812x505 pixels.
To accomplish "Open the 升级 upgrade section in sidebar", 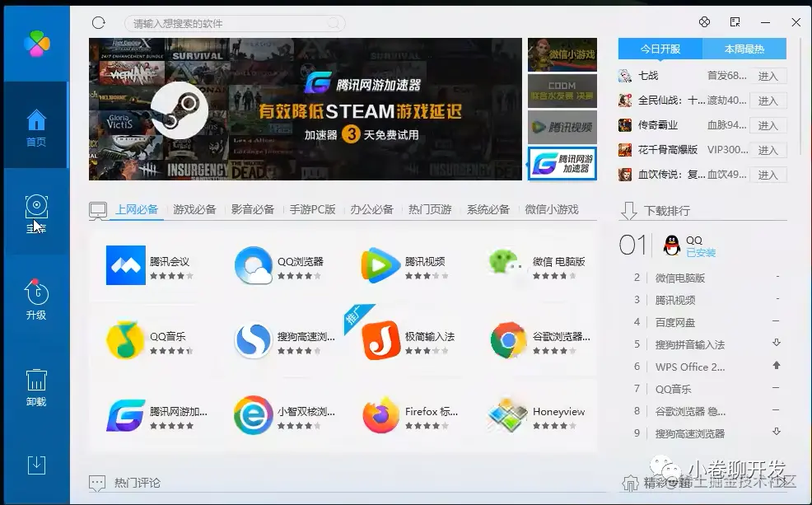I will (36, 299).
